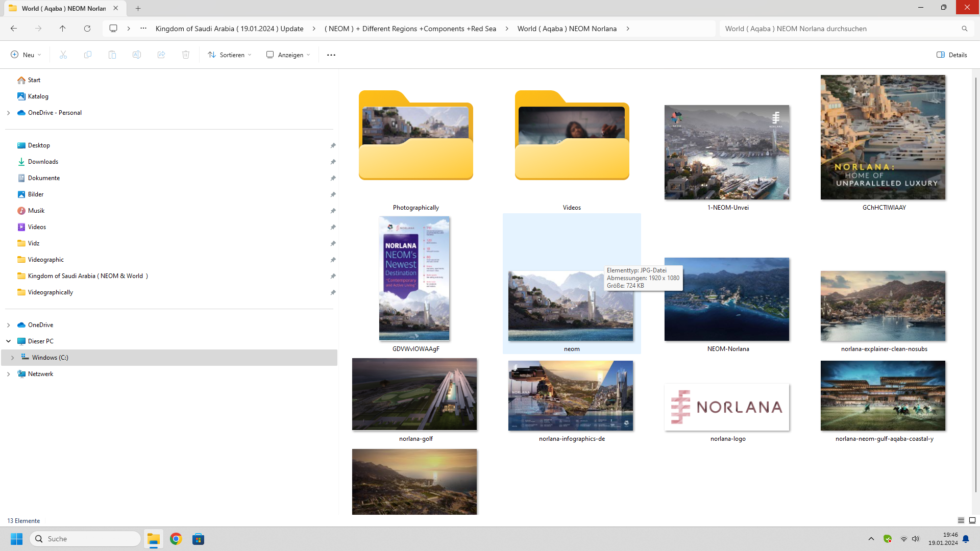The height and width of the screenshot is (551, 980).
Task: Unpin Videographic using its pin icon
Action: click(333, 260)
